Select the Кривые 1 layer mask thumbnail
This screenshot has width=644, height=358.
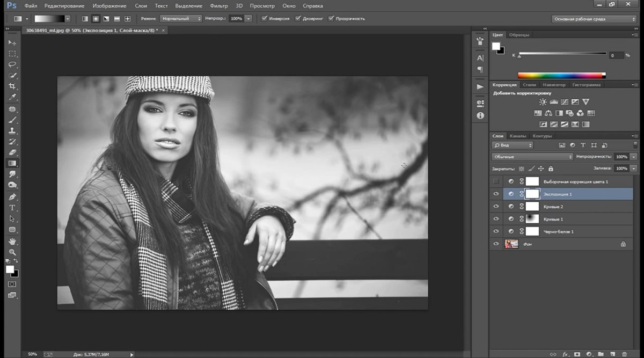(532, 219)
